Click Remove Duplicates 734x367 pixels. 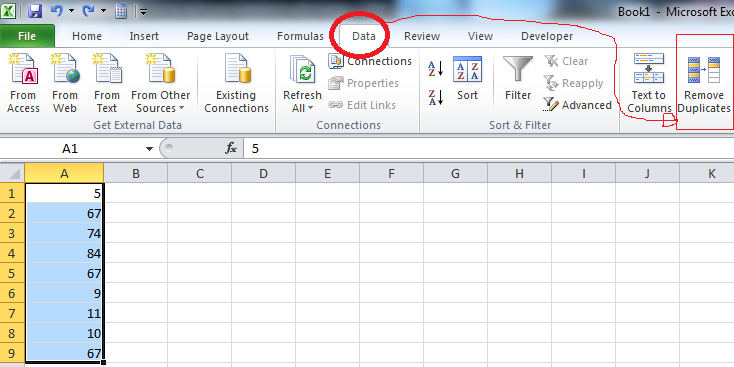[704, 83]
